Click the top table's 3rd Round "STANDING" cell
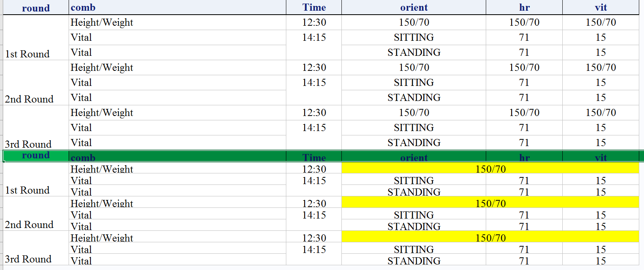This screenshot has width=644, height=270. pyautogui.click(x=414, y=143)
